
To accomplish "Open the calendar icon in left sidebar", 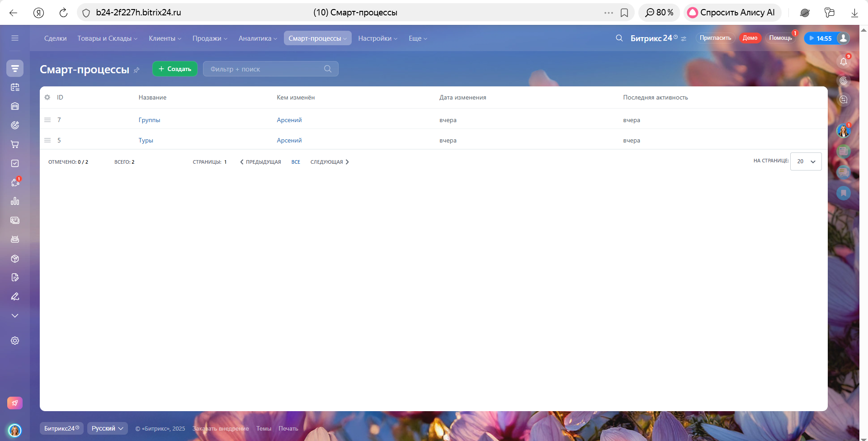I will click(x=15, y=87).
